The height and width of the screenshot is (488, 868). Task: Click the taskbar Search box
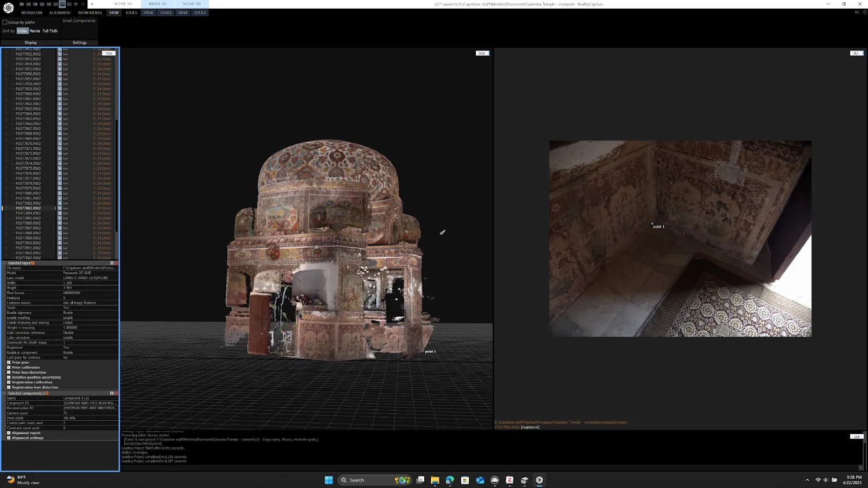374,480
